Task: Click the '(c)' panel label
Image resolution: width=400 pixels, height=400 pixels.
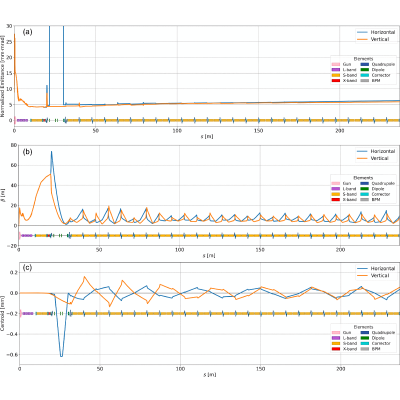Action: pos(27,268)
